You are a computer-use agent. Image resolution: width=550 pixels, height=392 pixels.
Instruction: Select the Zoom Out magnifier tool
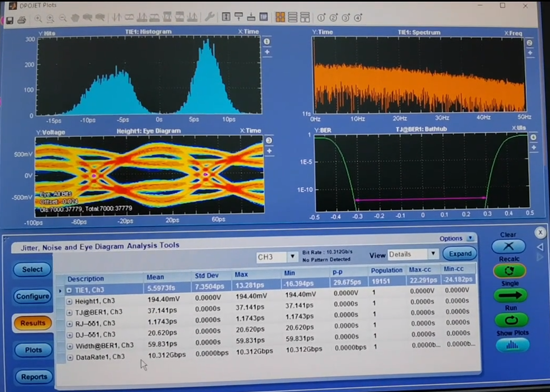63,18
